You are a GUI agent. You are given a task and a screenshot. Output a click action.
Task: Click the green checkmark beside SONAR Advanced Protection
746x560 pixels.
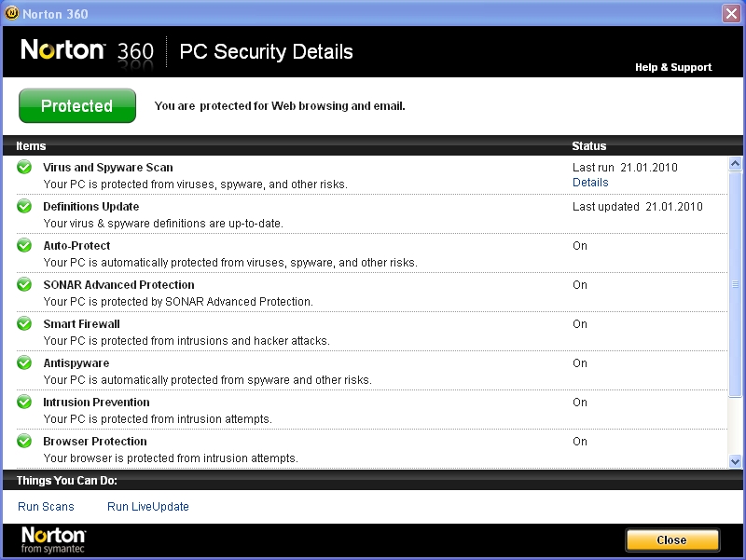click(x=24, y=285)
